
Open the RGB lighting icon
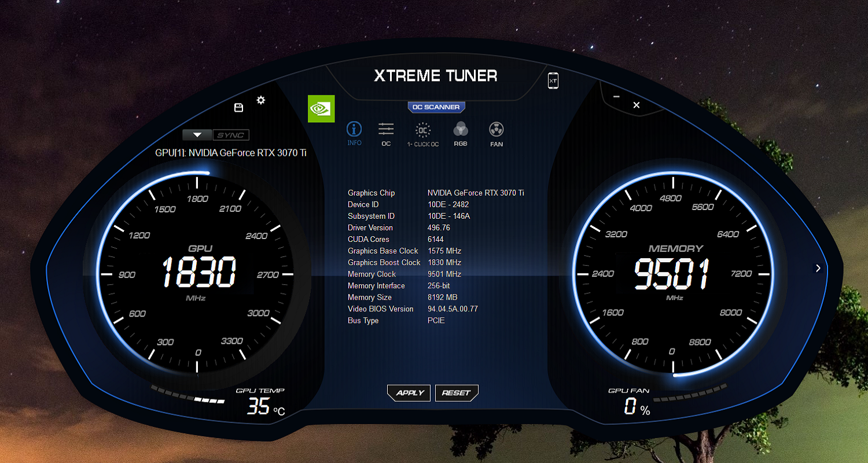[x=461, y=130]
